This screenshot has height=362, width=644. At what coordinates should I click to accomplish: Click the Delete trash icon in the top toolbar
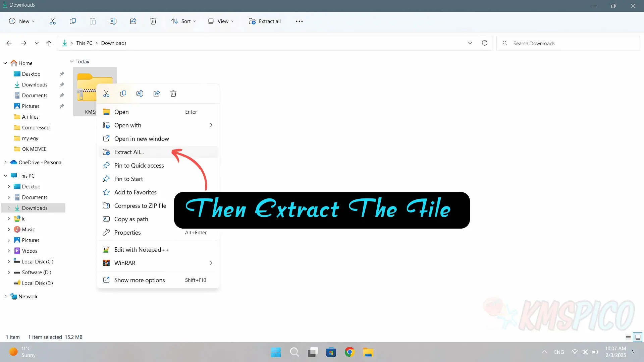point(153,21)
